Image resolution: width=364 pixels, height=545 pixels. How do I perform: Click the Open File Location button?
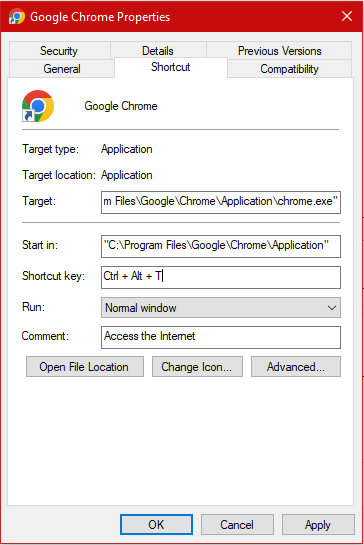[x=85, y=367]
